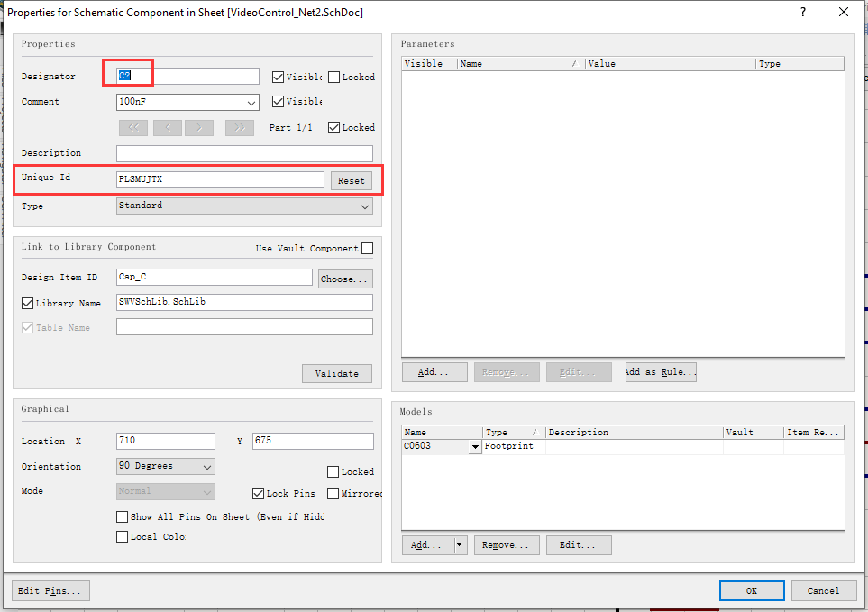Open the Type dropdown showing Standard
This screenshot has width=868, height=612.
click(365, 206)
